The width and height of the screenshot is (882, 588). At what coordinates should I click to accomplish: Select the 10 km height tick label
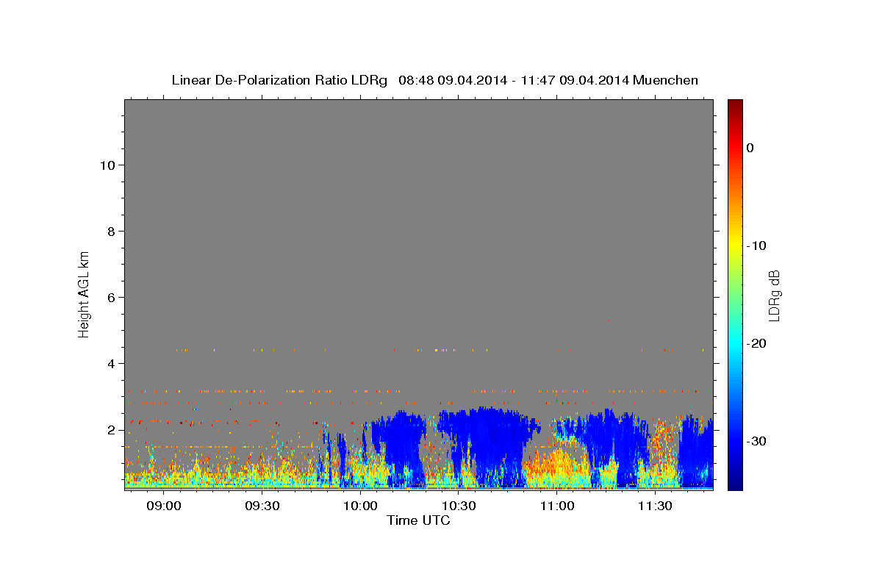pos(107,165)
